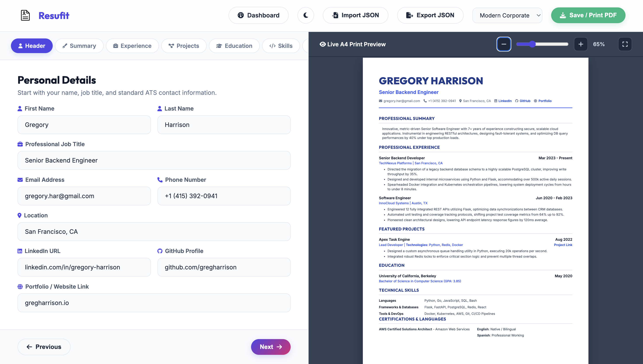Click the download icon on Save button

pyautogui.click(x=563, y=15)
